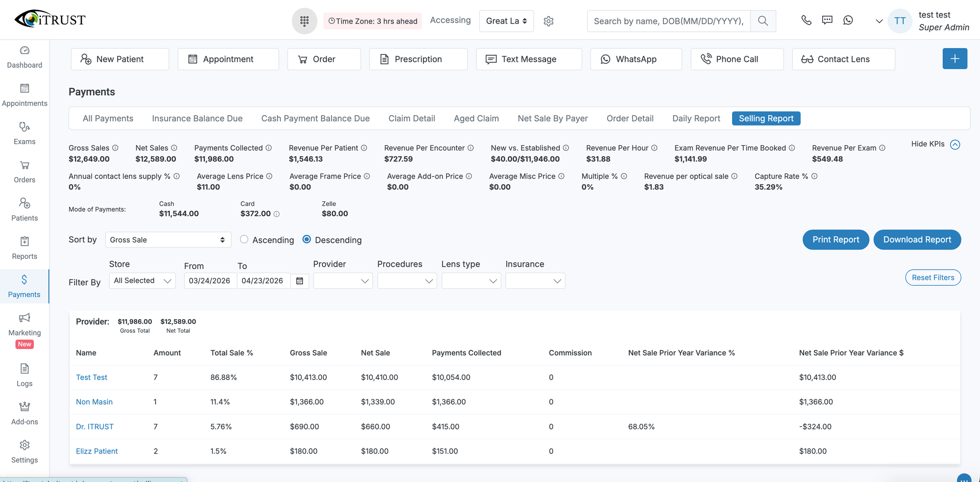Open the Sort by Gross Sale dropdown
The image size is (980, 482).
point(168,240)
